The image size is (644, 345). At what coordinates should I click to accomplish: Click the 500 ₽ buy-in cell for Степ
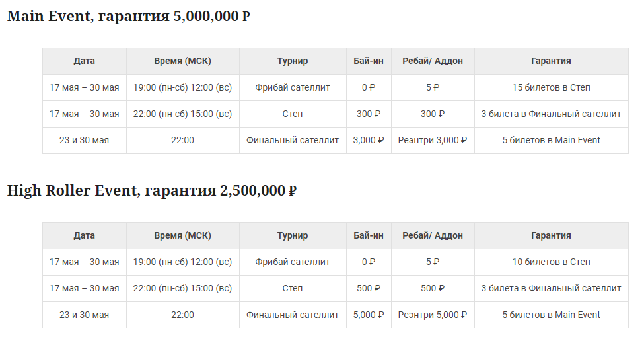tap(369, 288)
